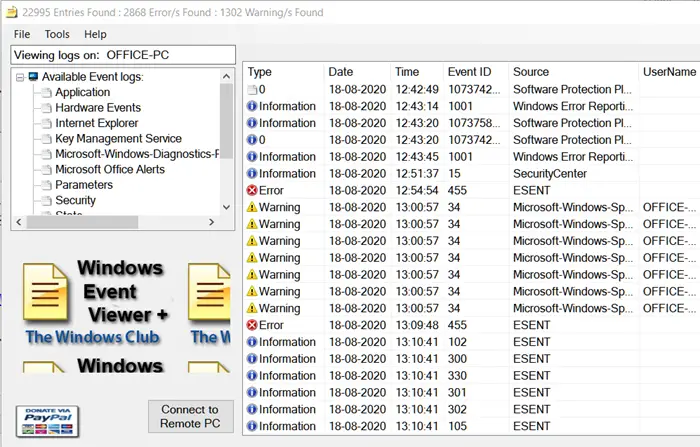
Task: Select the Hardware Events log
Action: [98, 108]
